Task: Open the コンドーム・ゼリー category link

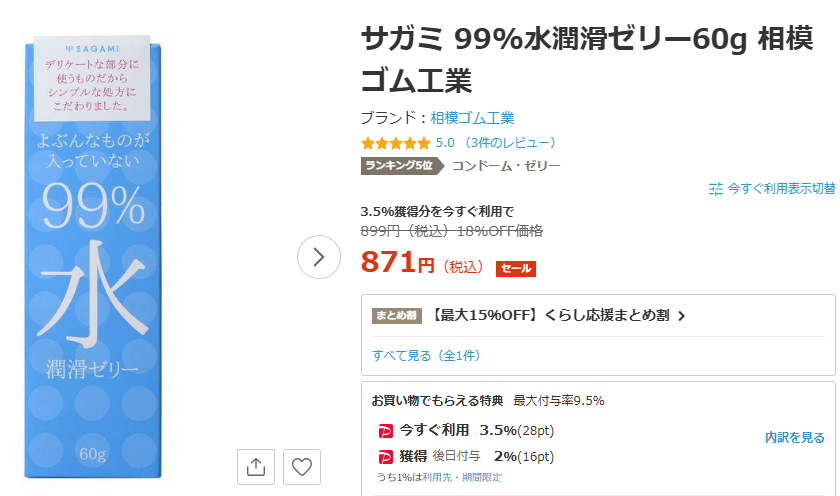Action: click(x=506, y=166)
